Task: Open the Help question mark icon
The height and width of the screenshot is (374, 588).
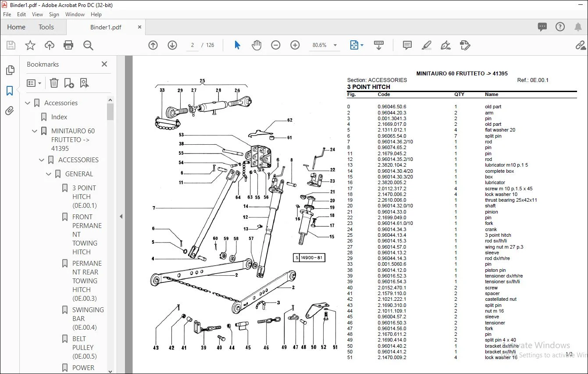Action: [560, 27]
